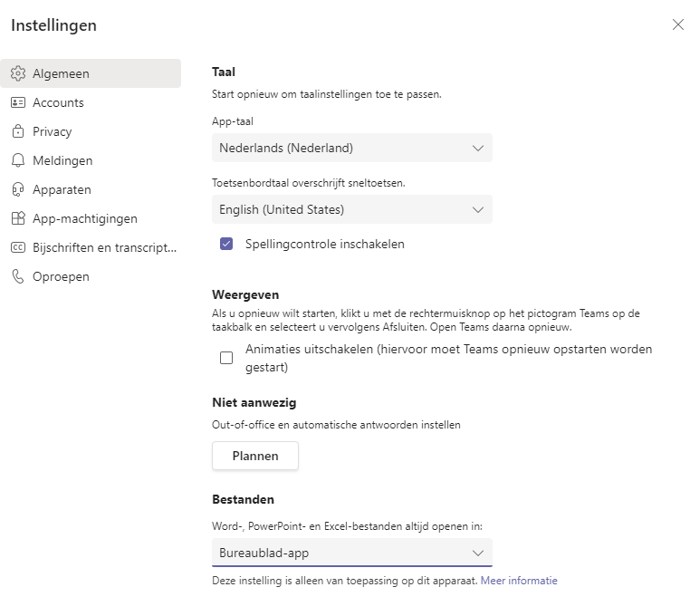Close the Instellingen dialog

(x=678, y=24)
